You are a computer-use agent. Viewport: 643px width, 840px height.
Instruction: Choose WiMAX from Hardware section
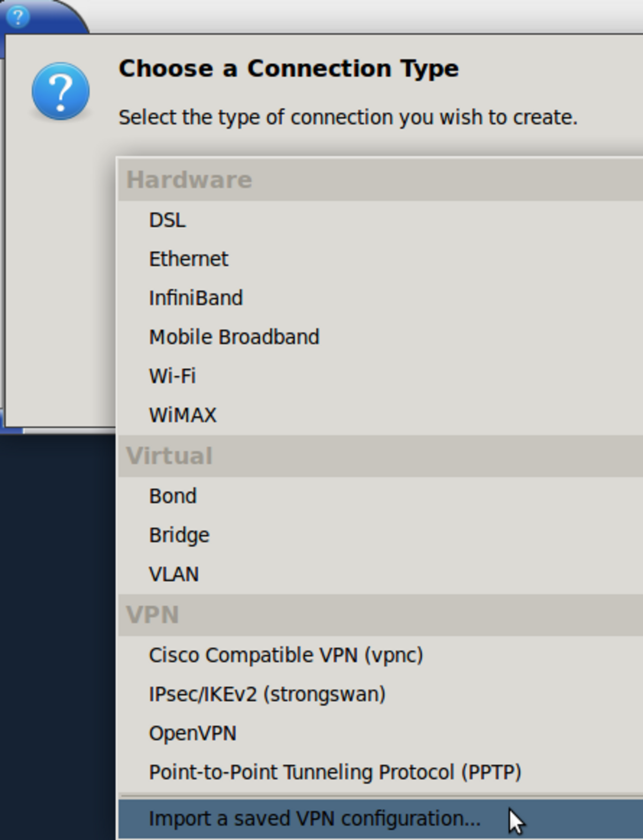[183, 415]
